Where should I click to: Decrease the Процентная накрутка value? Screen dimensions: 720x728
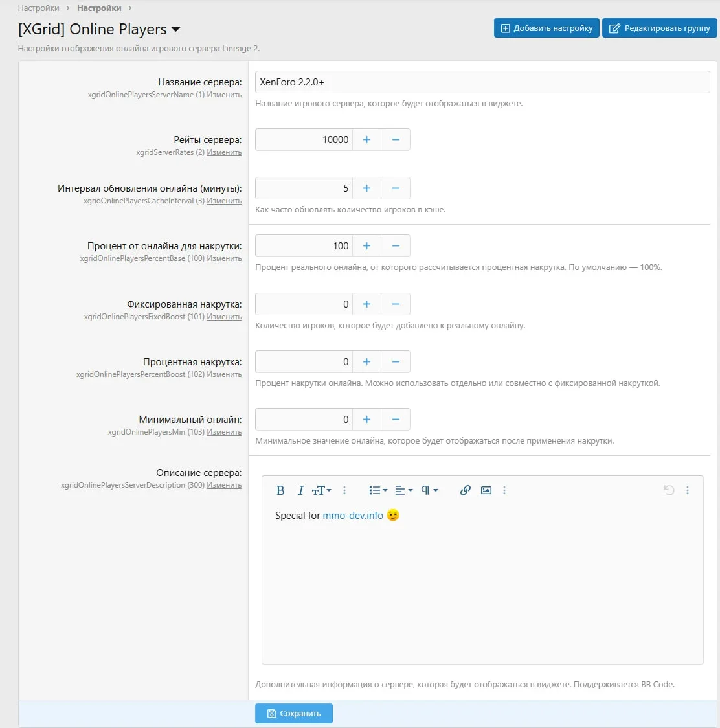click(396, 361)
